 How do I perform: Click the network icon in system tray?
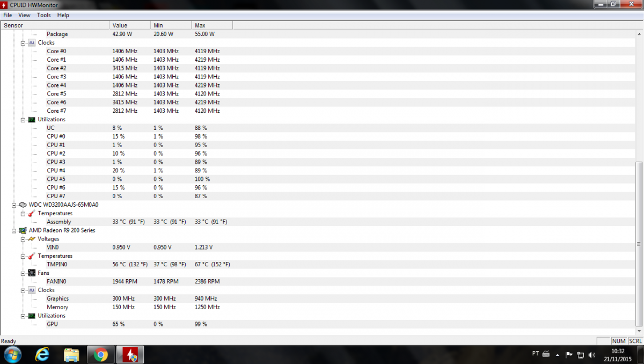point(581,354)
